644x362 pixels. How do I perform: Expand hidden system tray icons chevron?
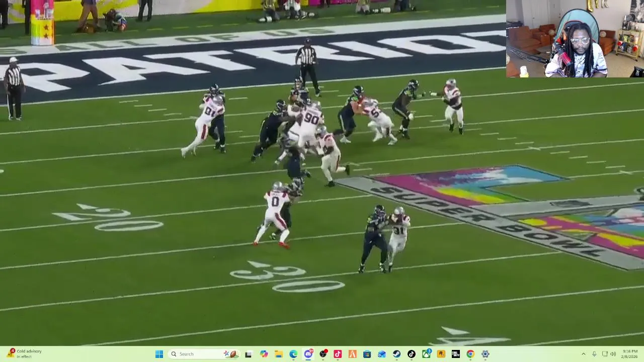[583, 354]
